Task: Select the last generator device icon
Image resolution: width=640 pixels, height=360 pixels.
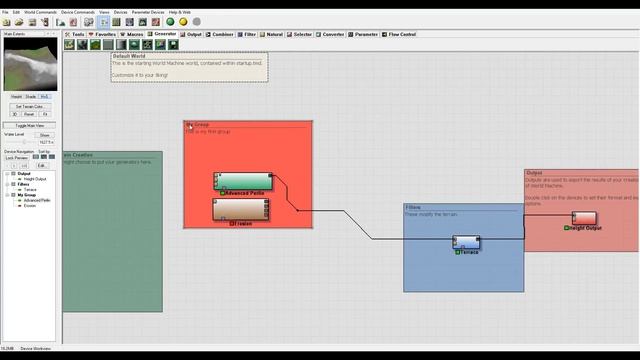Action: click(x=173, y=44)
